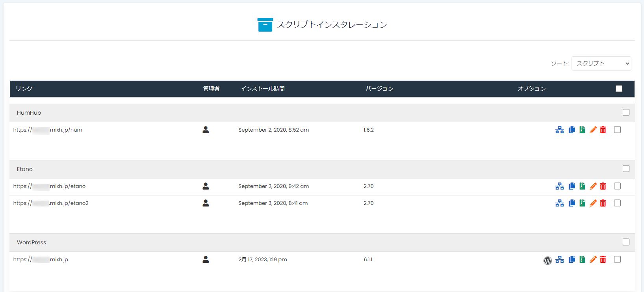Create staging for the mixh.jp/etano2 installation
This screenshot has height=292, width=644.
[x=559, y=203]
